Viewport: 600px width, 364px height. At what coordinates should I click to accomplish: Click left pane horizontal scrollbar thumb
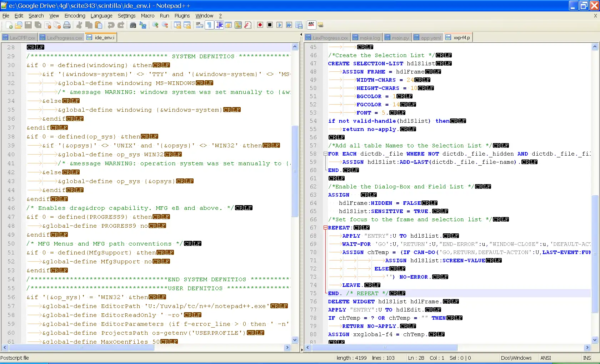(x=81, y=347)
